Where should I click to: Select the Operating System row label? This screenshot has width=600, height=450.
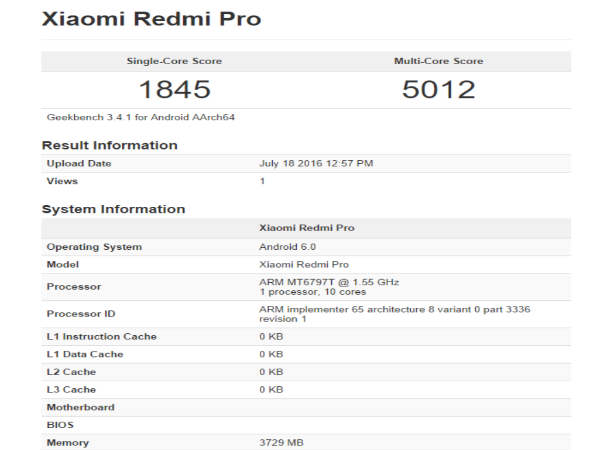coord(94,246)
